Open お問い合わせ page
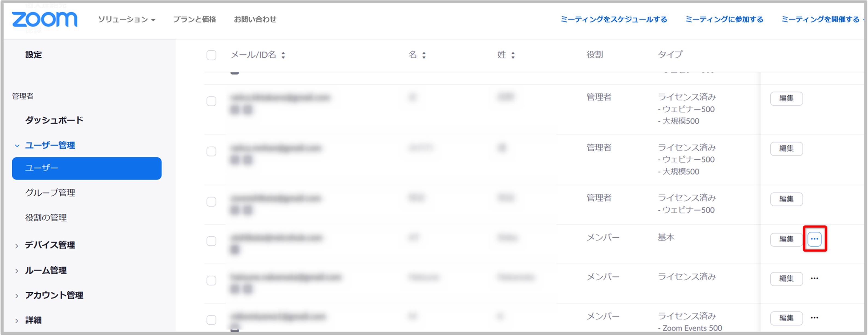868x336 pixels. point(255,19)
